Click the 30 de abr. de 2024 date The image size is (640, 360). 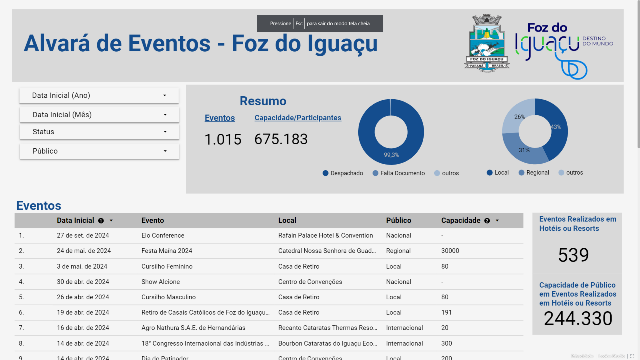[x=83, y=282]
